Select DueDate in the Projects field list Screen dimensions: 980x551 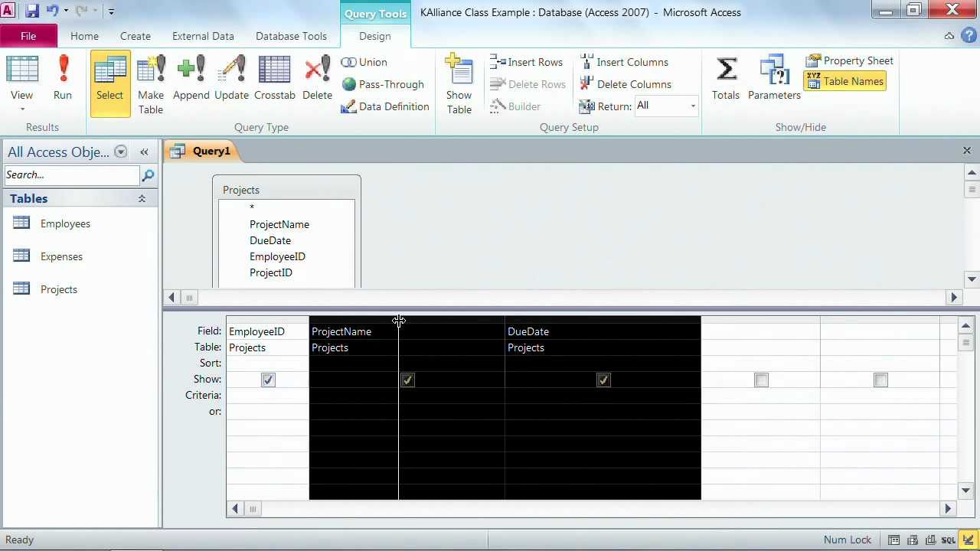point(270,240)
